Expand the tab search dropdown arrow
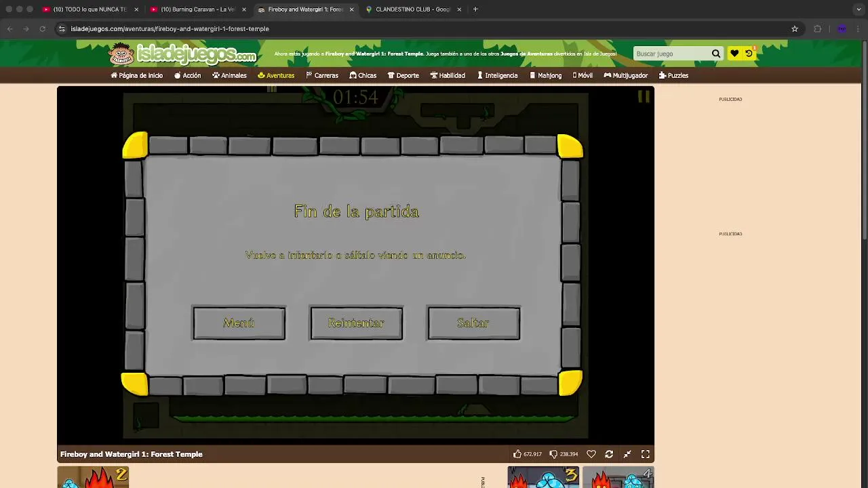This screenshot has width=868, height=488. coord(859,9)
